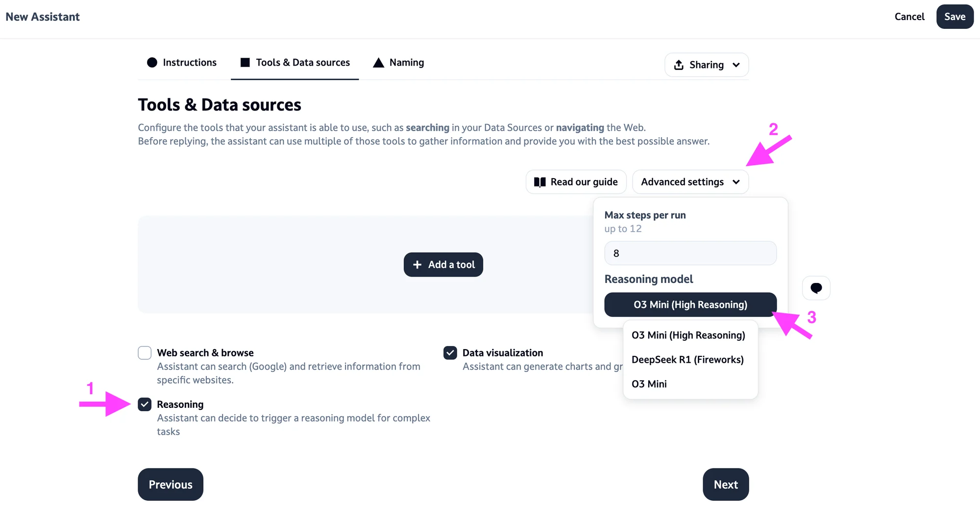Viewport: 980px width, 515px height.
Task: Select DeepSeek R1 (Fireworks) model
Action: click(687, 359)
